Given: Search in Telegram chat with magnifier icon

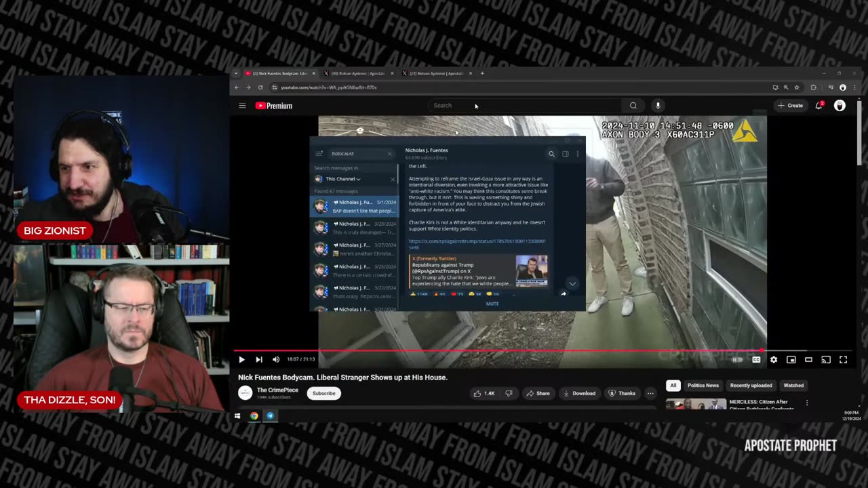Looking at the screenshot, I should click(x=551, y=154).
